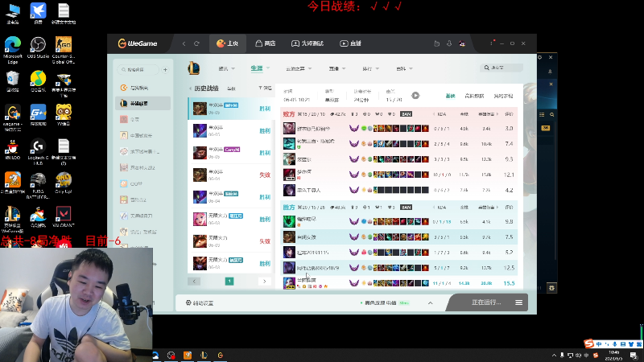Click the orange taskbar app icon
This screenshot has height=362, width=644.
(x=188, y=355)
